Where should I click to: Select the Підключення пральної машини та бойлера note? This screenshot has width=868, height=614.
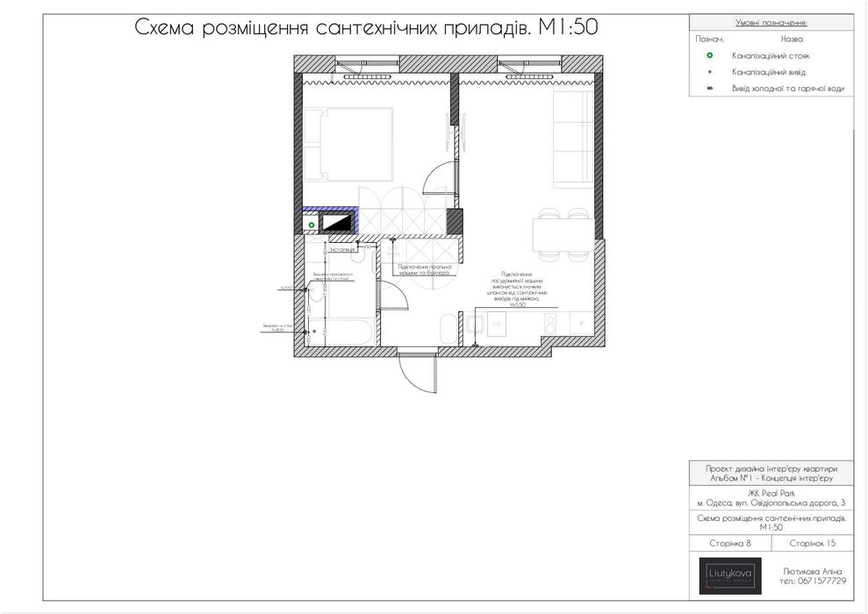point(425,269)
